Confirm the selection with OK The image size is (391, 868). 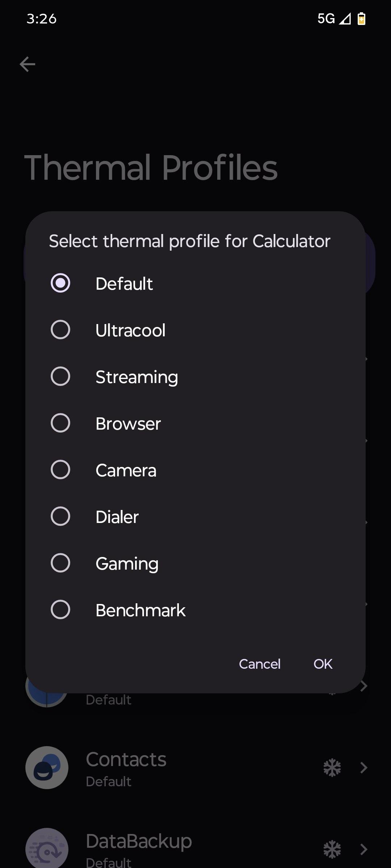coord(323,664)
